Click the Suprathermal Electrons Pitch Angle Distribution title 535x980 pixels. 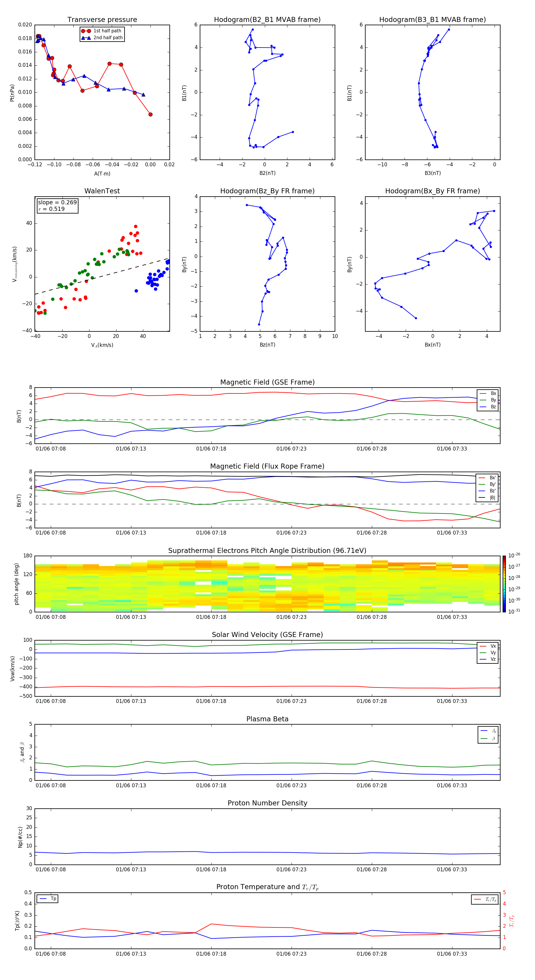pyautogui.click(x=267, y=551)
